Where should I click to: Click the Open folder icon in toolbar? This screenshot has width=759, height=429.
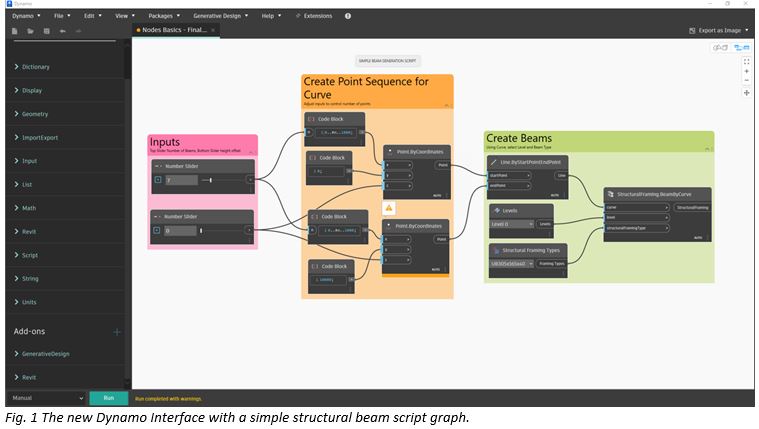[x=30, y=31]
